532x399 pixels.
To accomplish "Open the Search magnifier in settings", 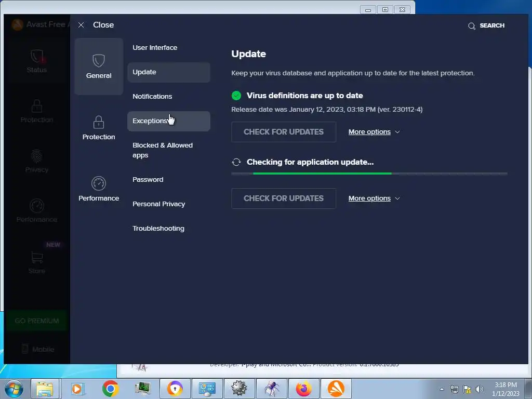I will [472, 26].
